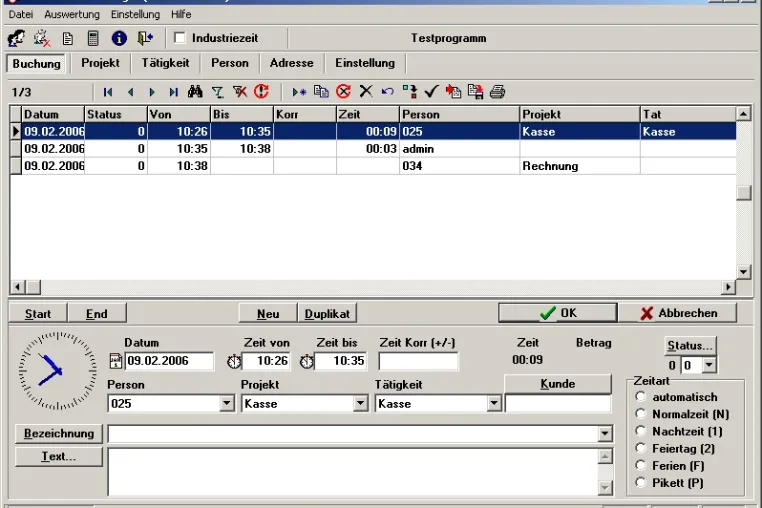Click the Duplikat button

(x=327, y=314)
